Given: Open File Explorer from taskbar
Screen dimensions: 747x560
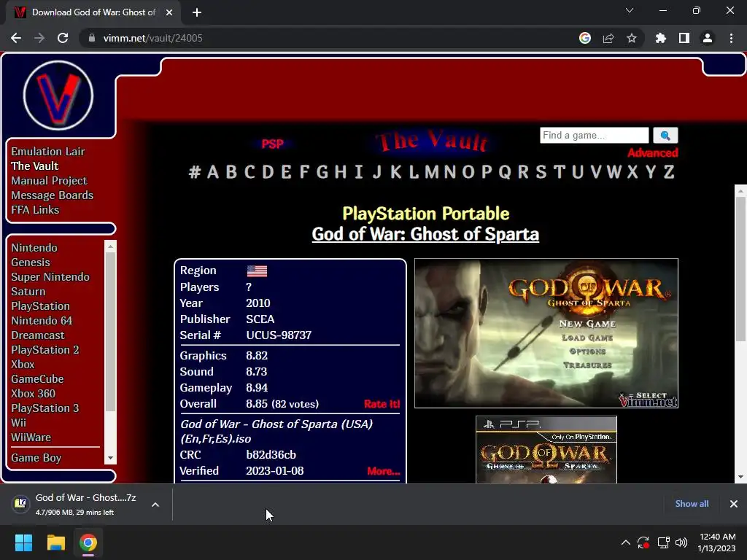Looking at the screenshot, I should tap(55, 542).
